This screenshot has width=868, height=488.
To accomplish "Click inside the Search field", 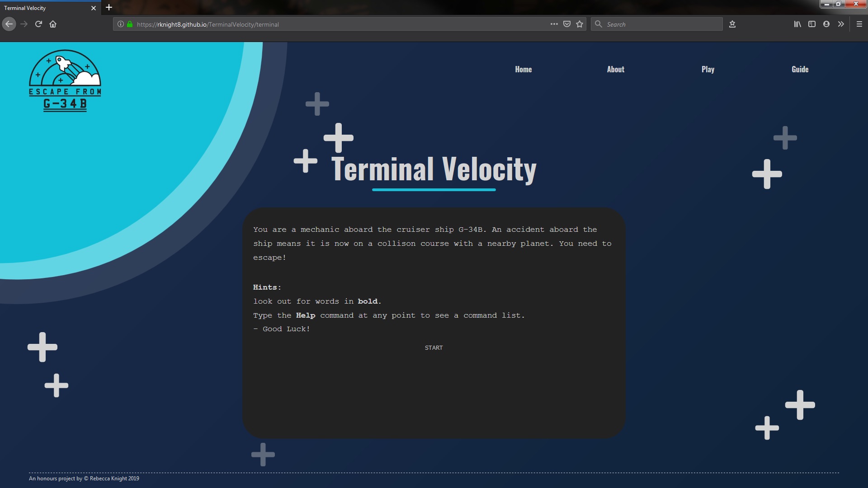I will tap(656, 24).
